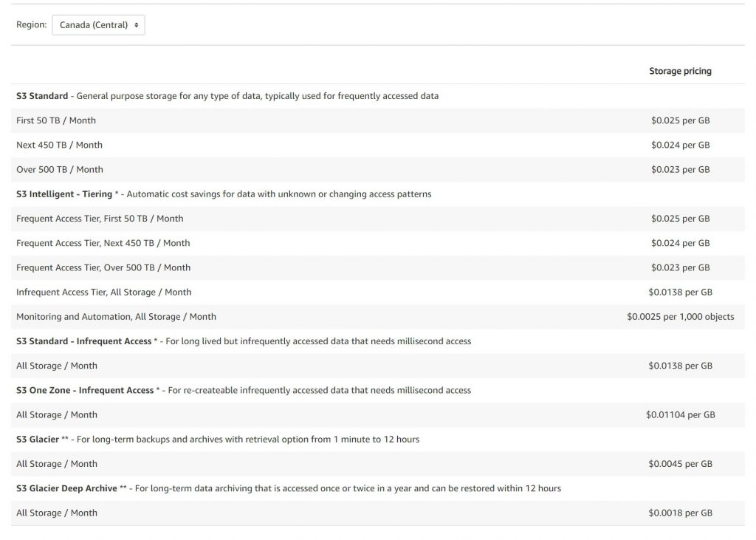Click $0.0138 per GB for S3 Standard - Infrequent Access
Image resolution: width=756 pixels, height=540 pixels.
click(x=680, y=366)
